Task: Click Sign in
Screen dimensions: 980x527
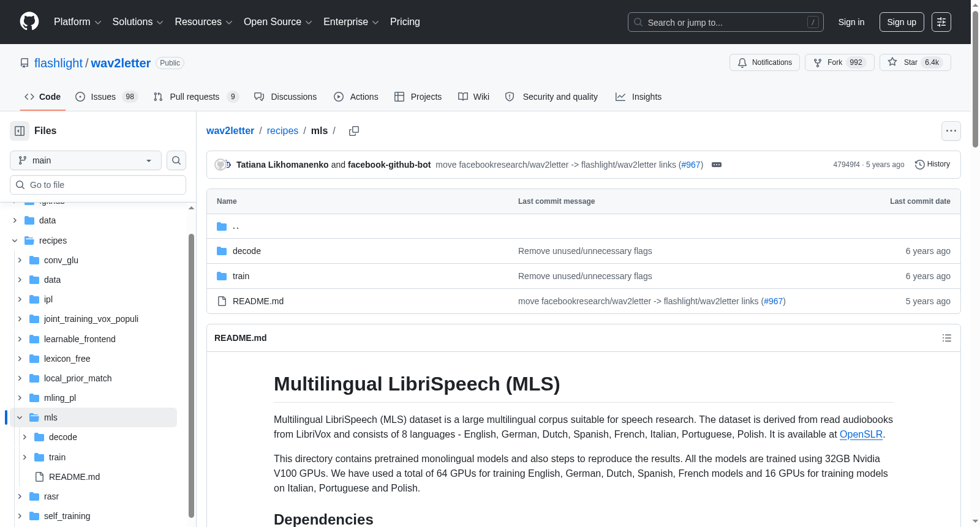Action: click(851, 22)
